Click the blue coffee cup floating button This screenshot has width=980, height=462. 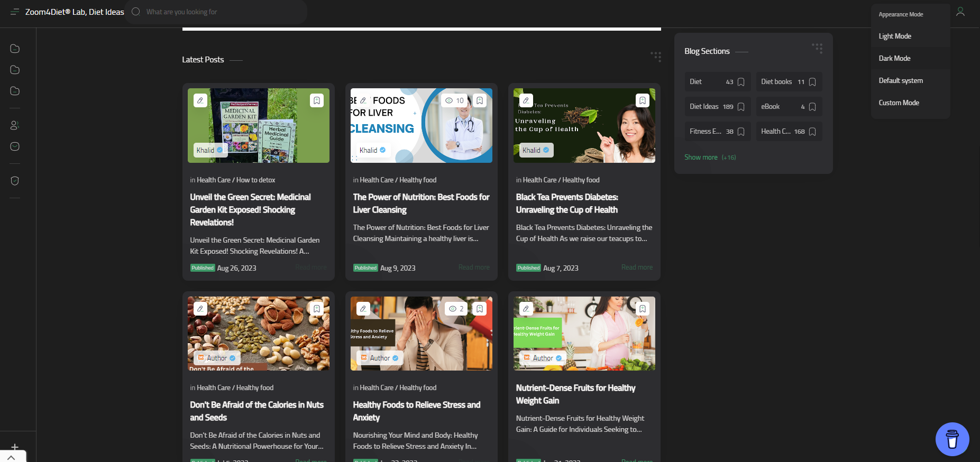[952, 439]
